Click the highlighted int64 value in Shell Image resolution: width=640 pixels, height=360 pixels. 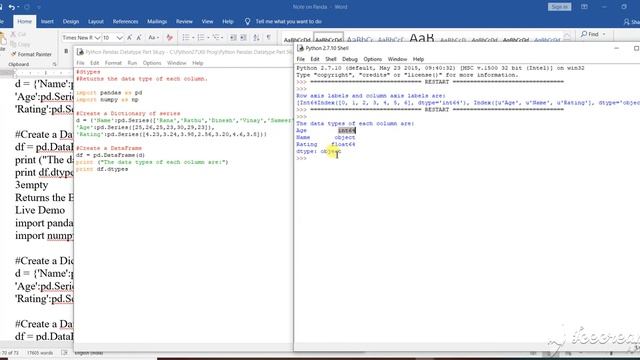pos(347,131)
